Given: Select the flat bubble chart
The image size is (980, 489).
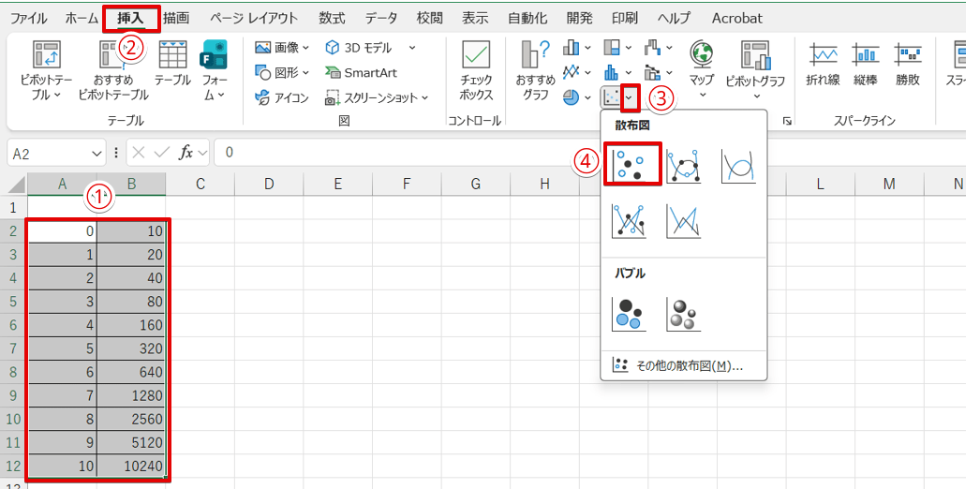Looking at the screenshot, I should click(x=628, y=313).
